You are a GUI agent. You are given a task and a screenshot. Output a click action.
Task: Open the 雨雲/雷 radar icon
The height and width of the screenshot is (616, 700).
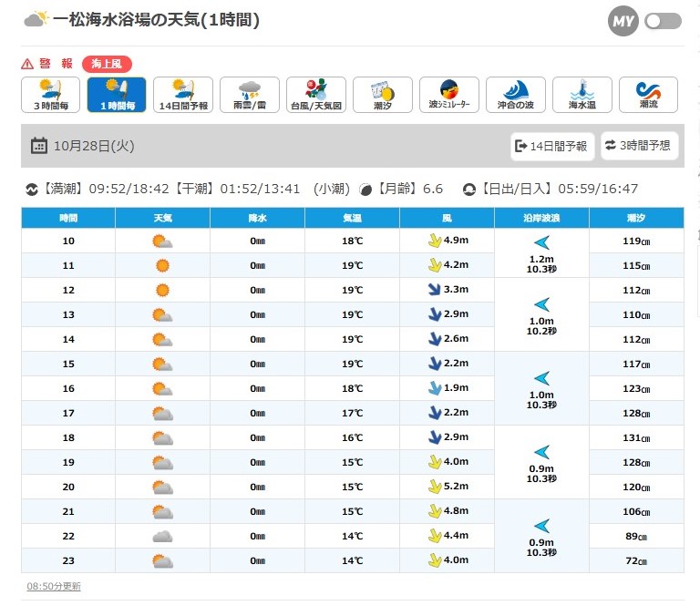(249, 95)
